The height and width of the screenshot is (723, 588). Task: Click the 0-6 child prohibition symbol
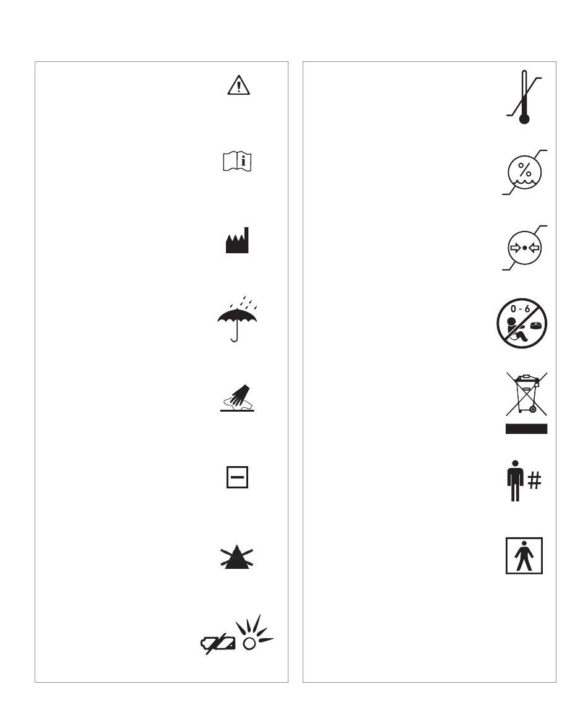click(522, 323)
